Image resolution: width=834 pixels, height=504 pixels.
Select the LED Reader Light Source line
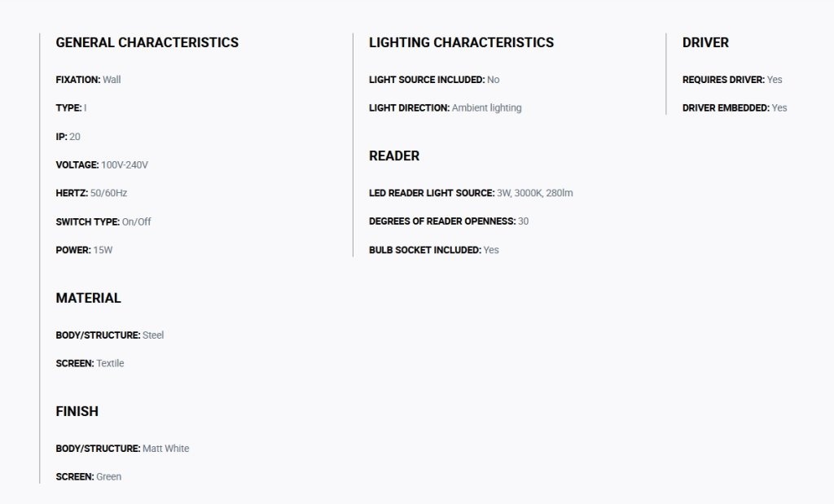[x=471, y=193]
